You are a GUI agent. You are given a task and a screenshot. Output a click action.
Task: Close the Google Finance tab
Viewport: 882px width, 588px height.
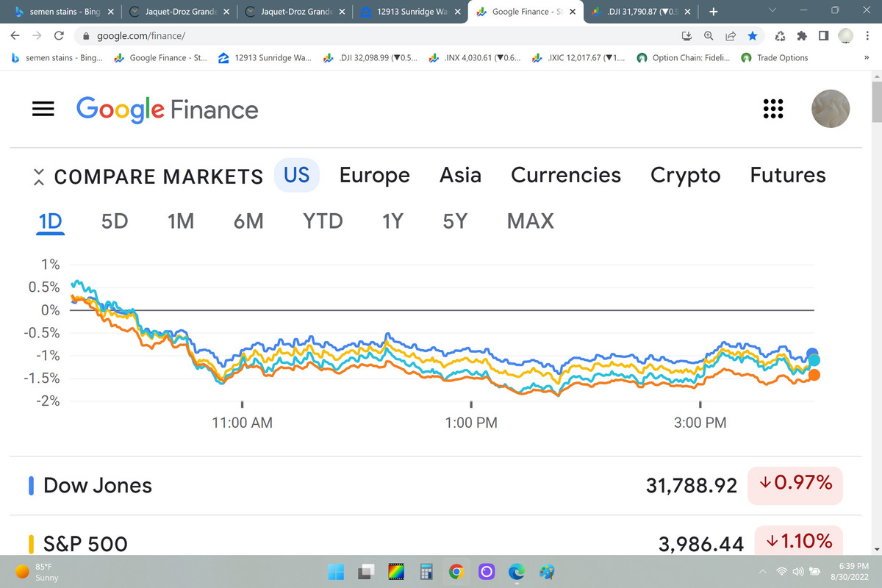[x=572, y=12]
